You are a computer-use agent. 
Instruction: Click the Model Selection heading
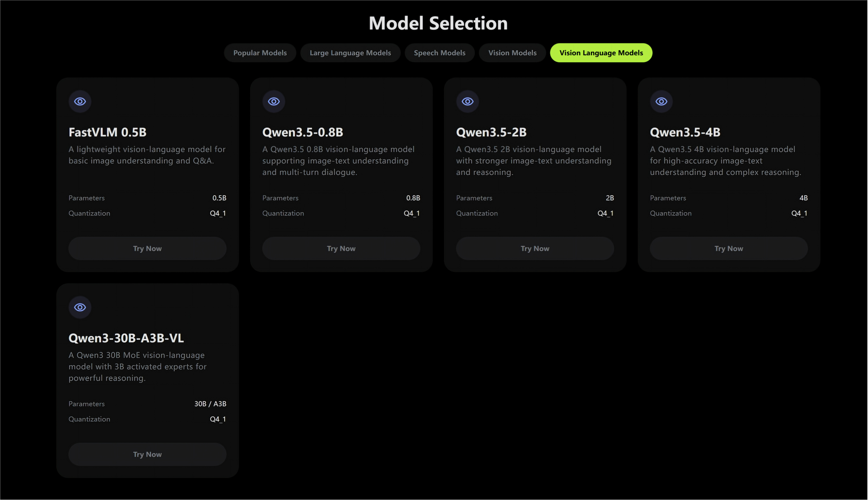click(x=438, y=23)
